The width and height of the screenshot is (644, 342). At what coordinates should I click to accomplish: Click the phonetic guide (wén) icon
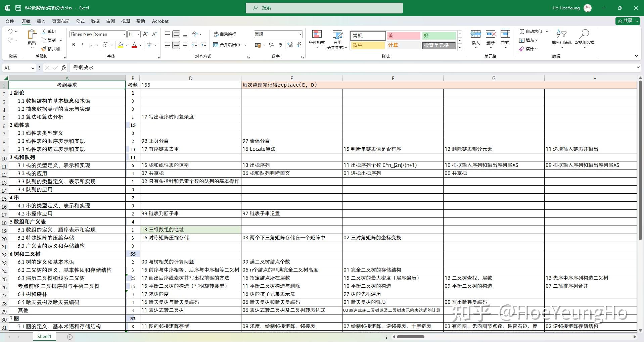pos(149,45)
